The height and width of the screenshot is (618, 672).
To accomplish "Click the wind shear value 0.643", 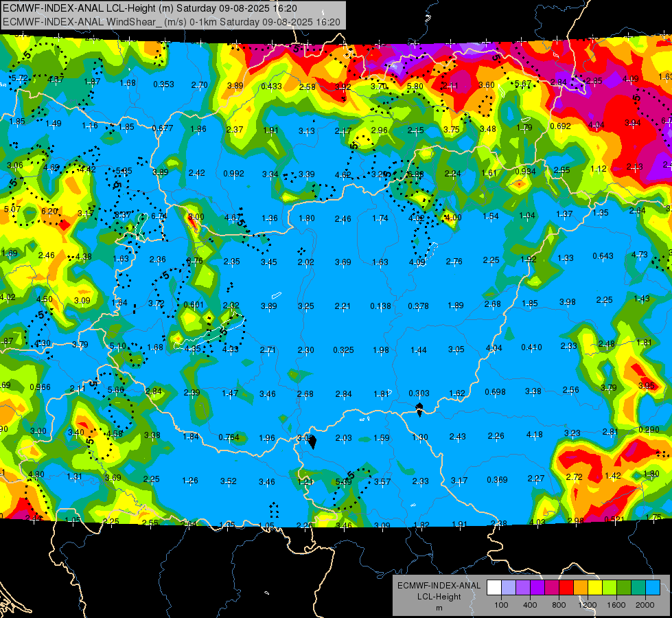I will click(603, 255).
